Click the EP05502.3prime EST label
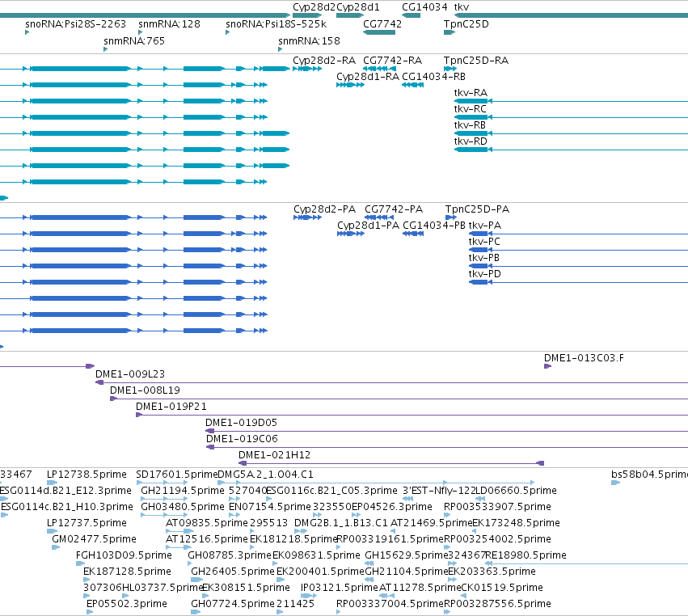Viewport: 688px width, 616px height. [x=127, y=605]
